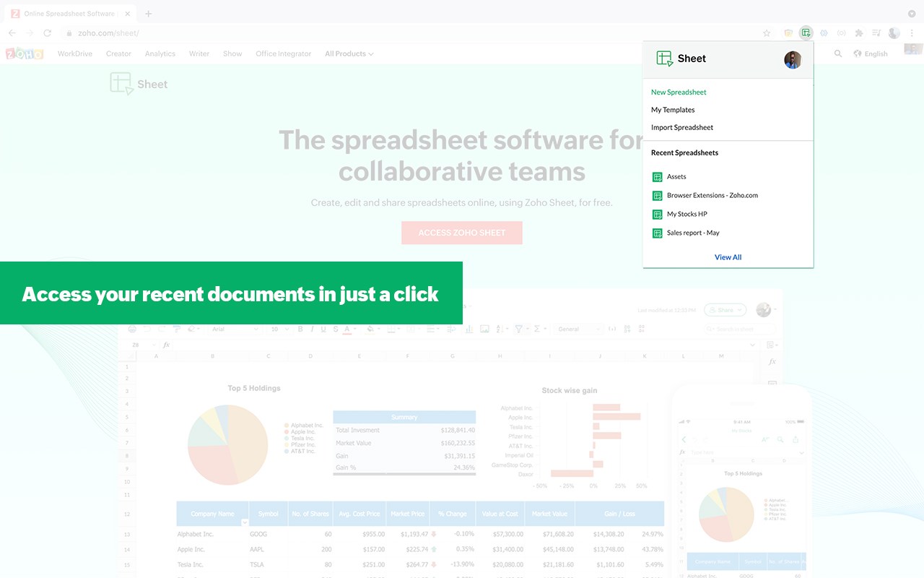Click the Total Invesment row in Summary

(404, 430)
